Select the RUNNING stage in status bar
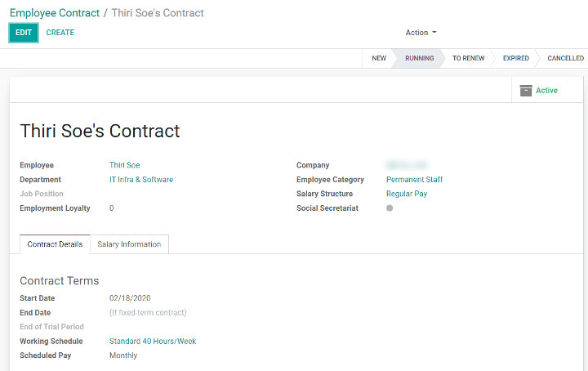The width and height of the screenshot is (588, 371). coord(419,58)
